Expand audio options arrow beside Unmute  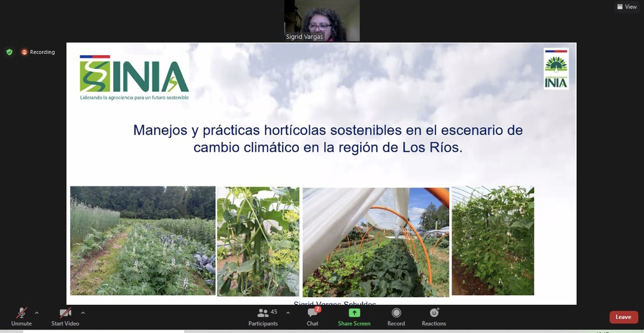point(37,313)
